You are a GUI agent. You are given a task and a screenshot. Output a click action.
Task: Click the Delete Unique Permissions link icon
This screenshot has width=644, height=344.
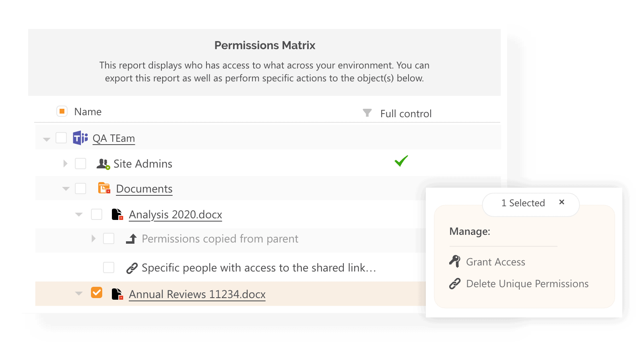(x=455, y=284)
